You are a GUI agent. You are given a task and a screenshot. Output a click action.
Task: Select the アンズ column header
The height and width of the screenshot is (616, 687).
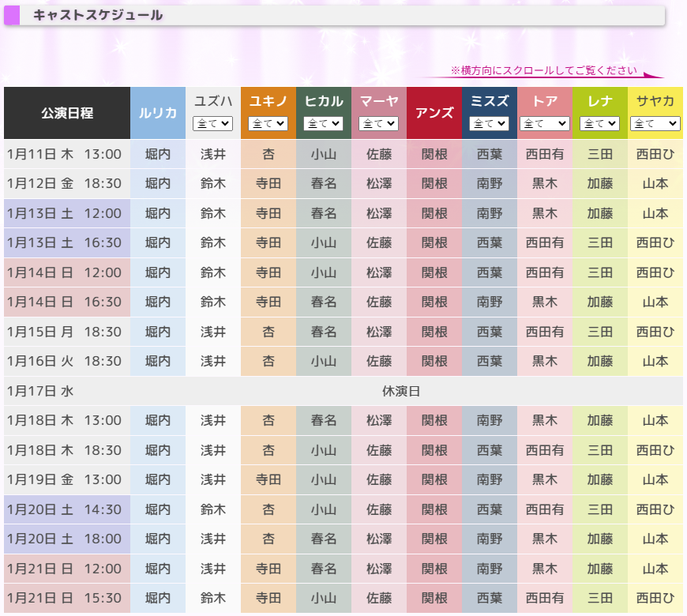(434, 113)
